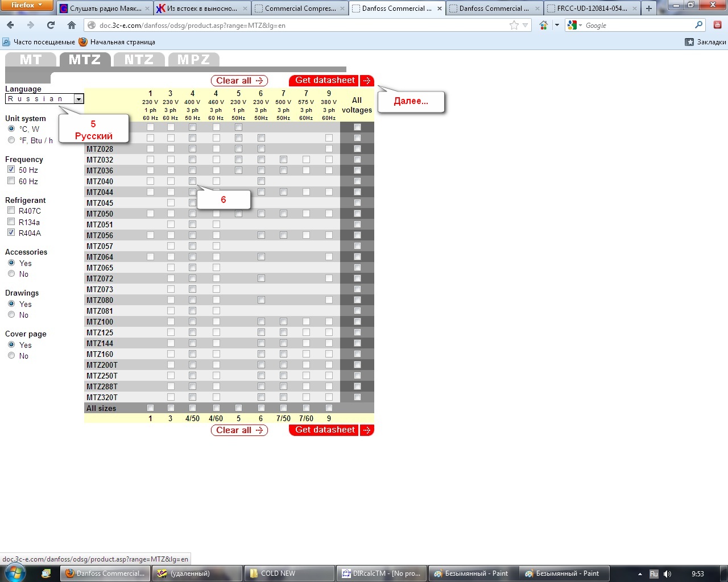Select Celsius and Watt unit system
Image resolution: width=728 pixels, height=582 pixels.
pos(11,129)
